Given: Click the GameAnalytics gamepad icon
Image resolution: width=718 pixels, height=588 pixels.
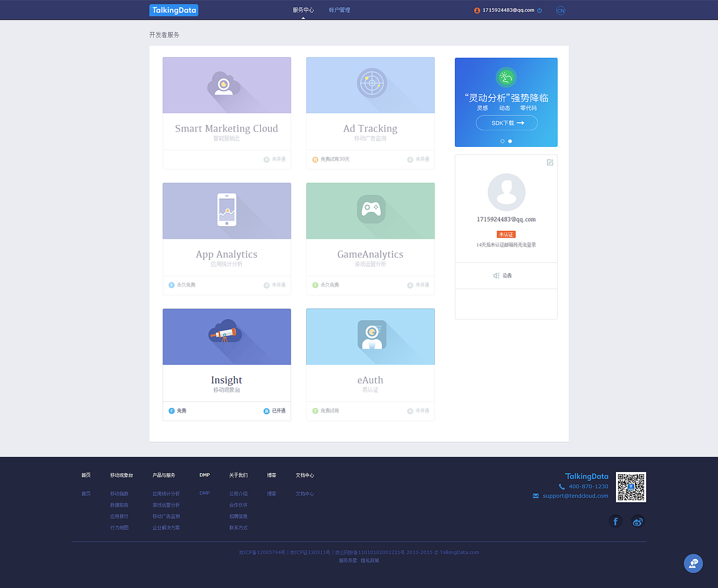Looking at the screenshot, I should 371,209.
